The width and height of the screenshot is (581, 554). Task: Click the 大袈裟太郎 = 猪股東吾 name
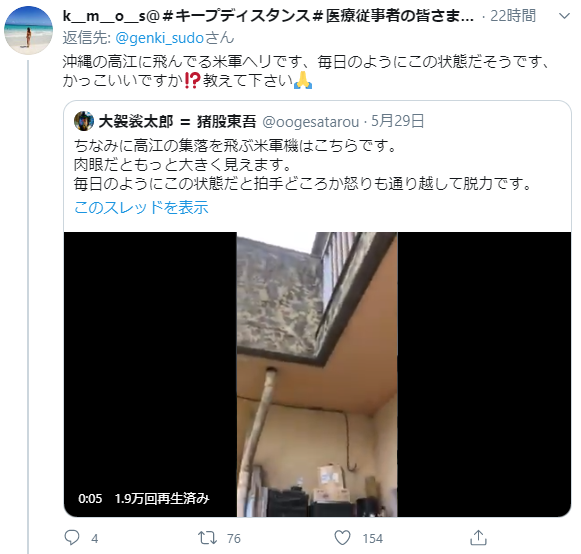coord(177,122)
